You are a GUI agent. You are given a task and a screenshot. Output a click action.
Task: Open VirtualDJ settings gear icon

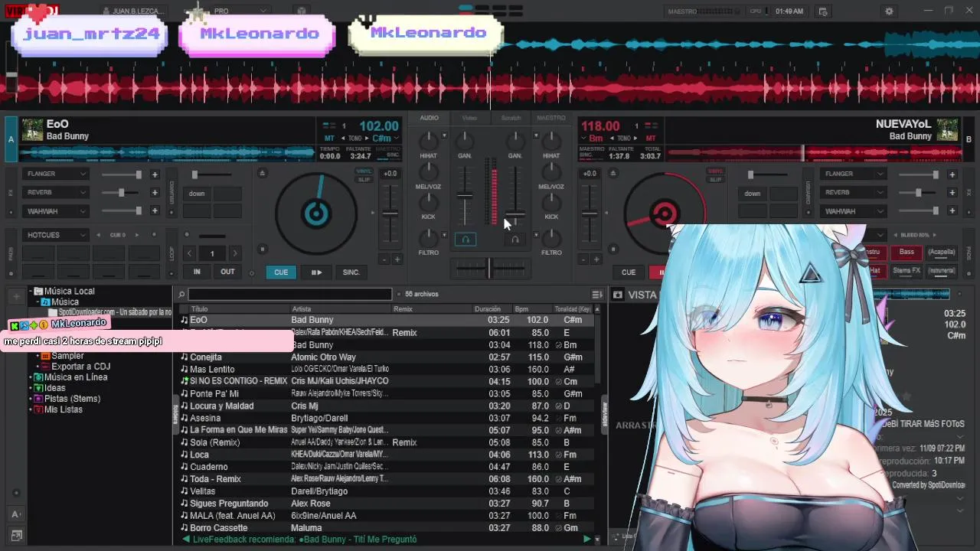(889, 11)
